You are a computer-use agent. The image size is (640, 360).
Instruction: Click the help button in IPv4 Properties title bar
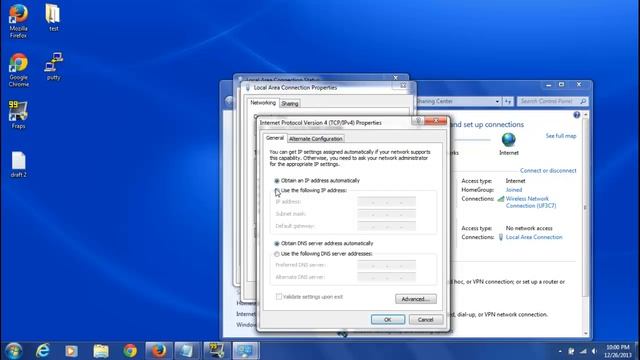tap(418, 121)
